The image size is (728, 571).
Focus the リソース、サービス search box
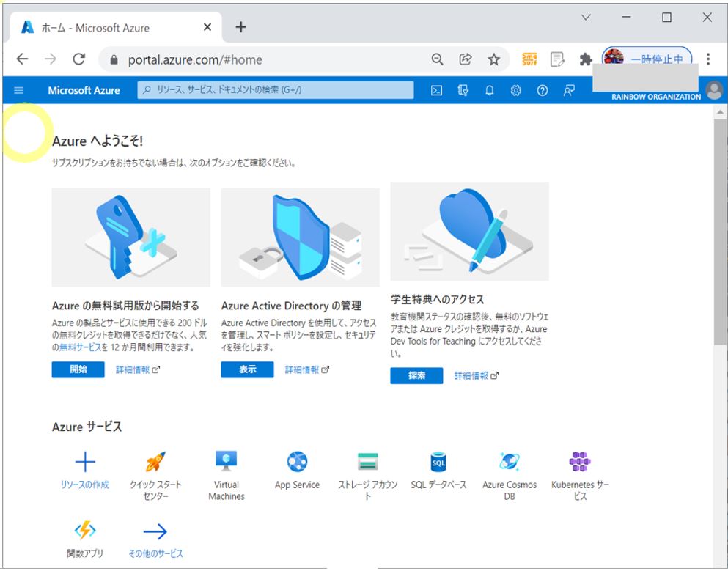[x=276, y=90]
